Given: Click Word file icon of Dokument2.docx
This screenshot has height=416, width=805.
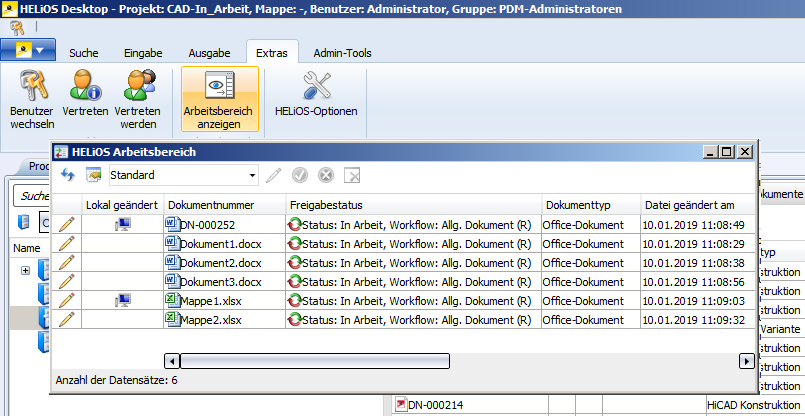Looking at the screenshot, I should (172, 262).
